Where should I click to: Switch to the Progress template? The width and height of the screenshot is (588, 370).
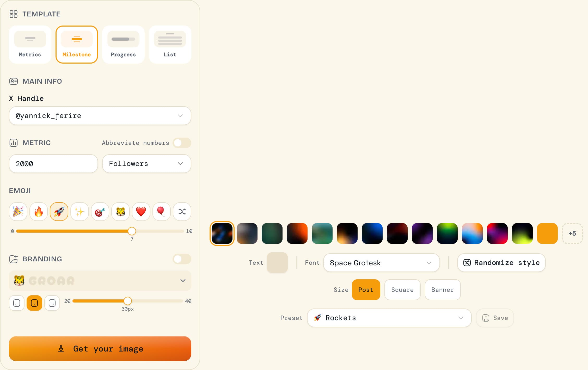point(123,44)
